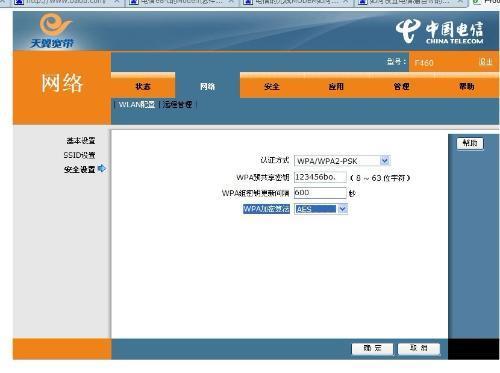Open the 认证方式 WPA/WPA2-PSK dropdown
500x373 pixels.
point(342,161)
